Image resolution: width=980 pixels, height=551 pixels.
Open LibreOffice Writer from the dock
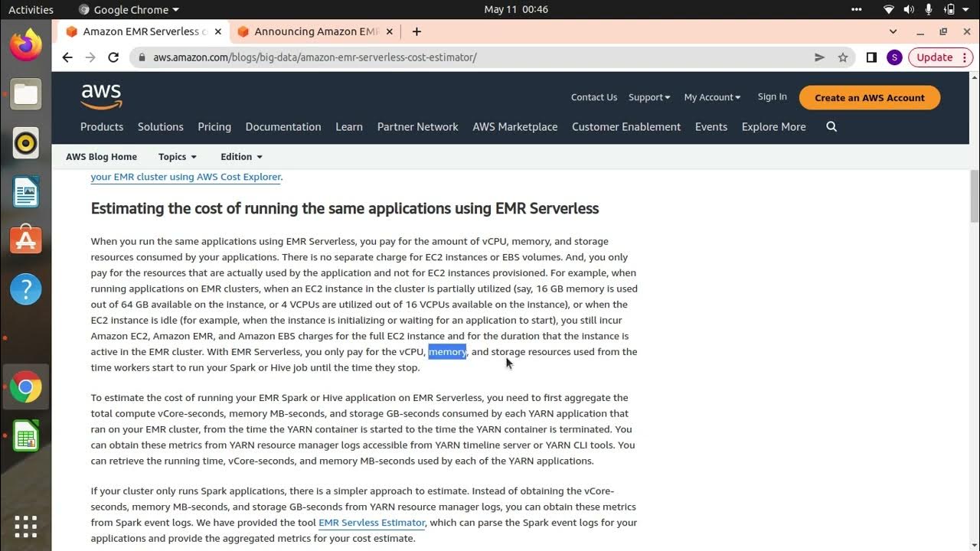(25, 192)
